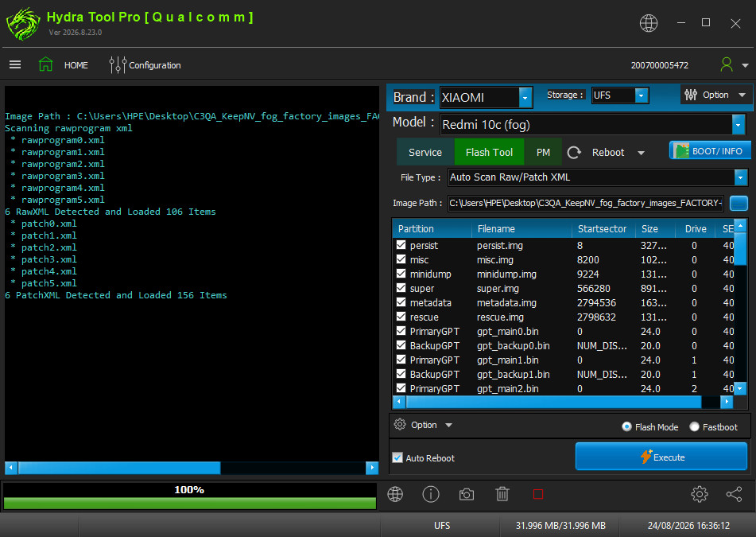This screenshot has width=756, height=537.
Task: Click the BOOT/ INFO button
Action: pos(710,150)
